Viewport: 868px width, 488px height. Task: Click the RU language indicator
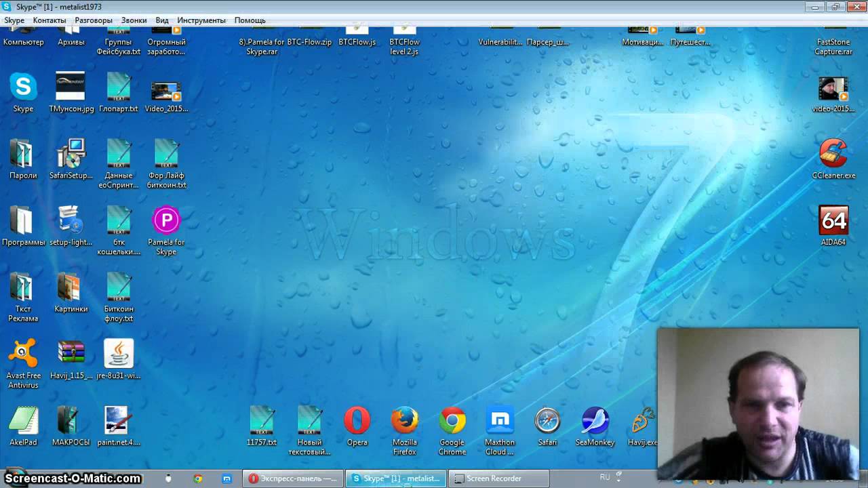(x=605, y=477)
